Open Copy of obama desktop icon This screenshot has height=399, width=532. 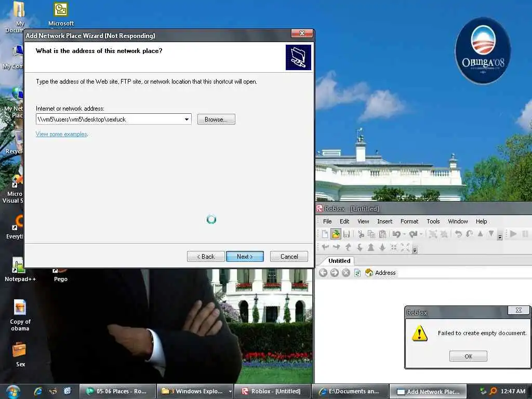[20, 315]
